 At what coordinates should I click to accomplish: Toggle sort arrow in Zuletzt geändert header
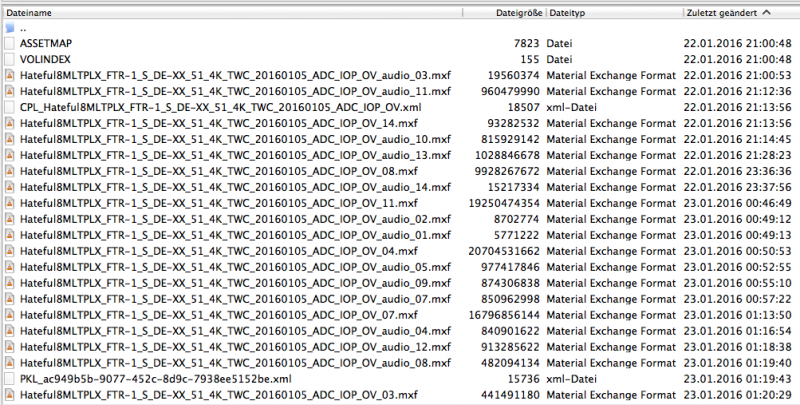point(765,12)
